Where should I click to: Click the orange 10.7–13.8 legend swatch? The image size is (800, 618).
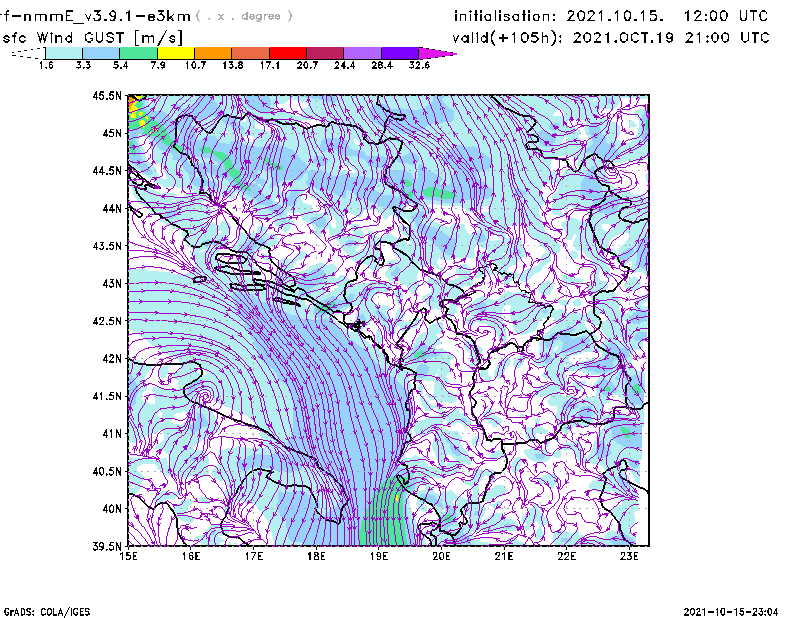tap(213, 53)
